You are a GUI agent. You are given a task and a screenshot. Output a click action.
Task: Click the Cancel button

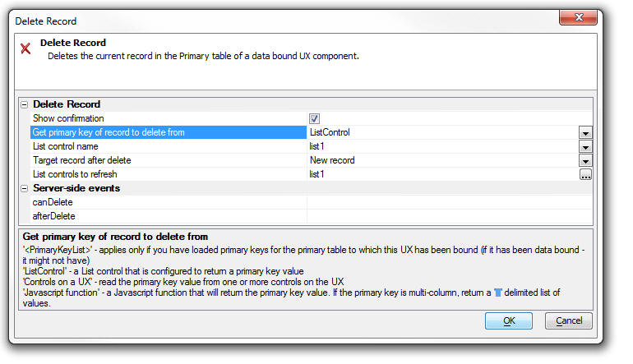point(569,320)
